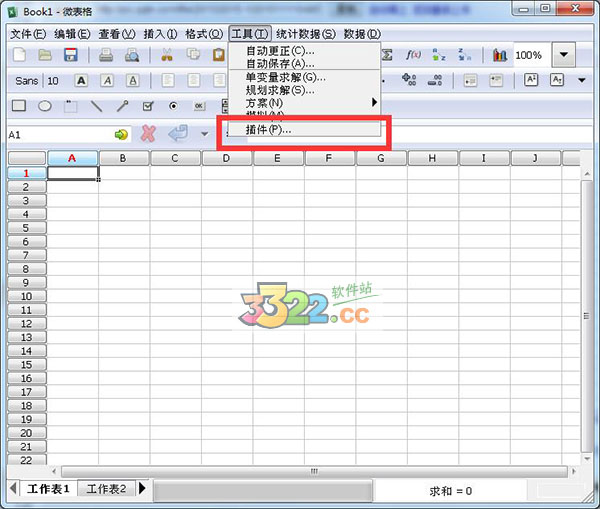Image resolution: width=600 pixels, height=509 pixels.
Task: Open dropdown next to accept entry
Action: 205,134
